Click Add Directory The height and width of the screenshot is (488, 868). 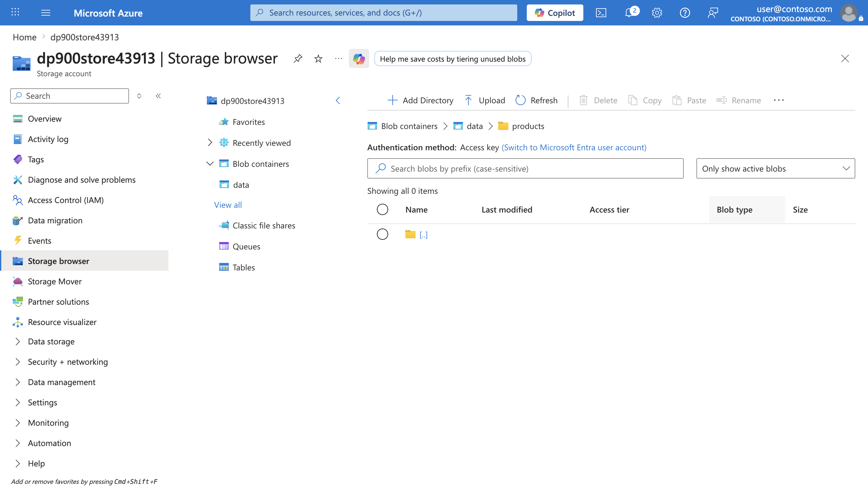pyautogui.click(x=420, y=100)
